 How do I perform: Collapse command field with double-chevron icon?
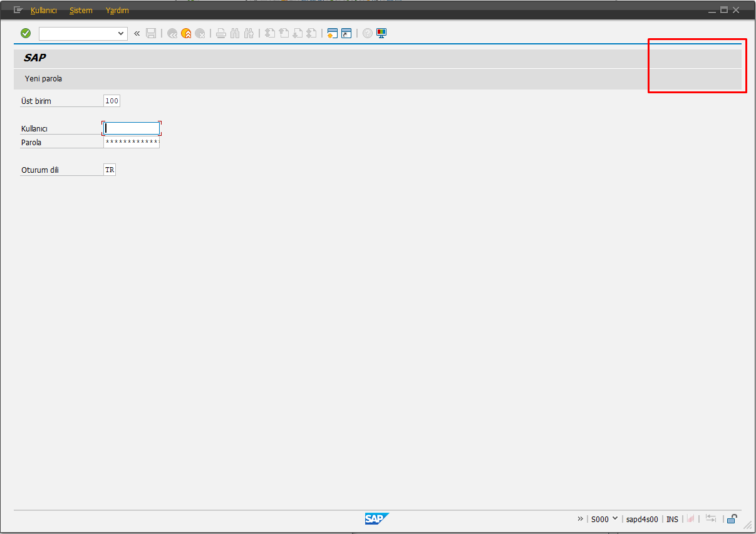point(137,33)
